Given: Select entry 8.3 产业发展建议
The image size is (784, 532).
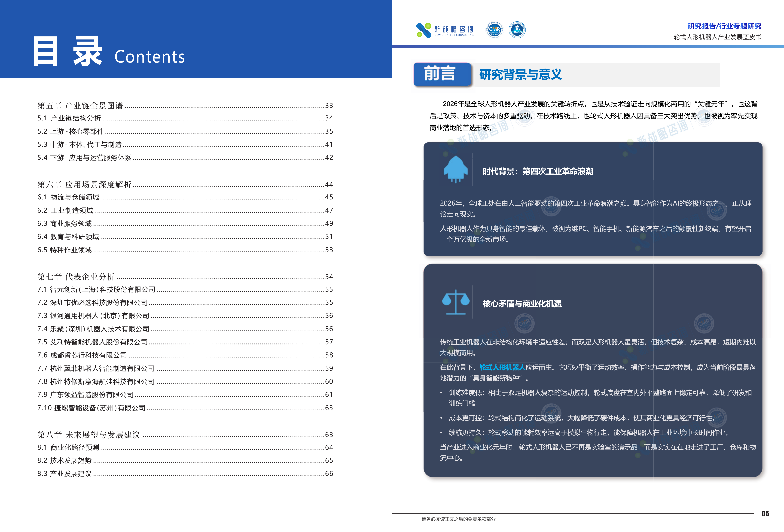Looking at the screenshot, I should click(x=185, y=474).
